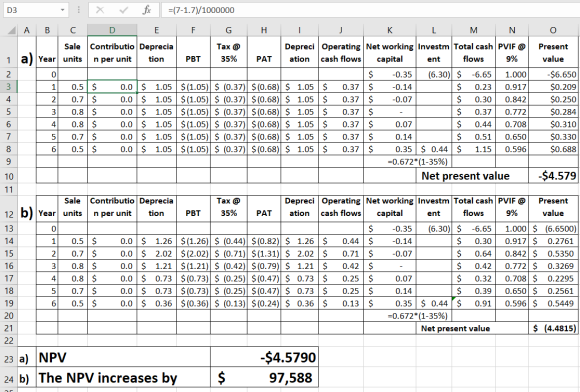This screenshot has height=392, width=580.
Task: Click the '0.64' total cash flows cell in row 15
Action: coord(473,254)
